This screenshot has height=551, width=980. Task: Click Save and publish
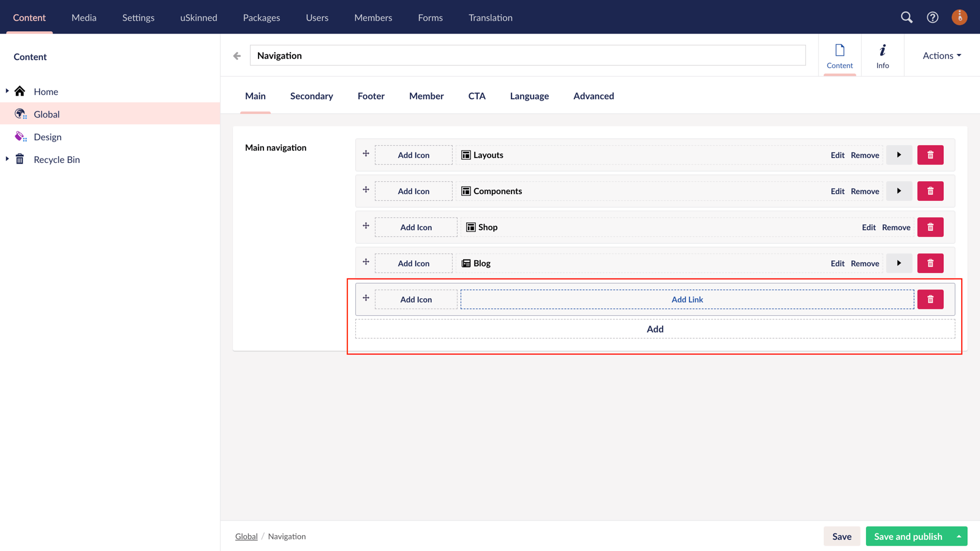(x=908, y=536)
